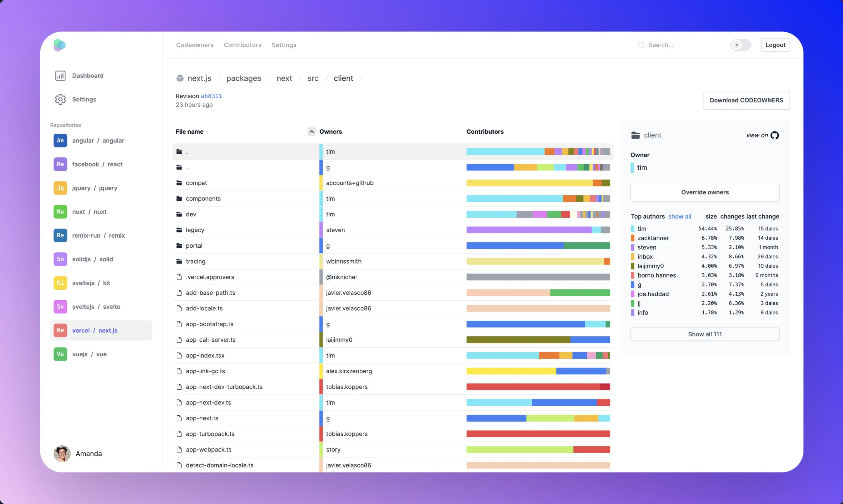Select the jquery / jquery repository
Viewport: 843px width, 504px height.
pyautogui.click(x=101, y=188)
